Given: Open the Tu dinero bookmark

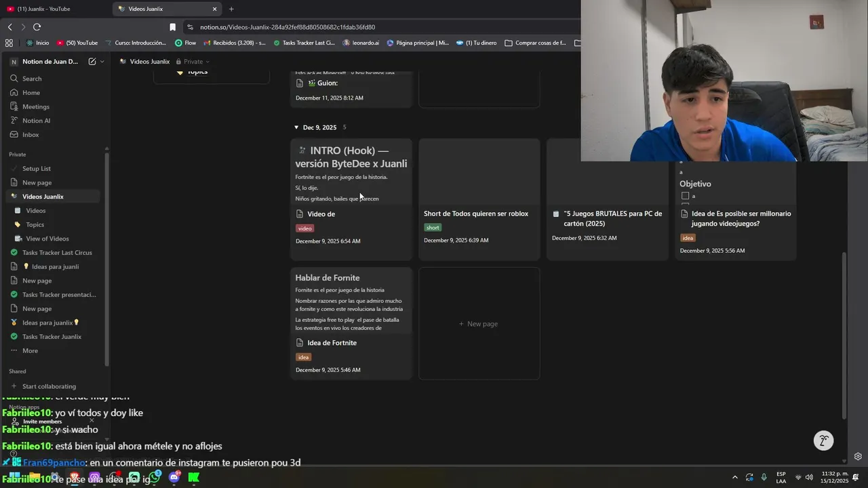Looking at the screenshot, I should pyautogui.click(x=476, y=43).
